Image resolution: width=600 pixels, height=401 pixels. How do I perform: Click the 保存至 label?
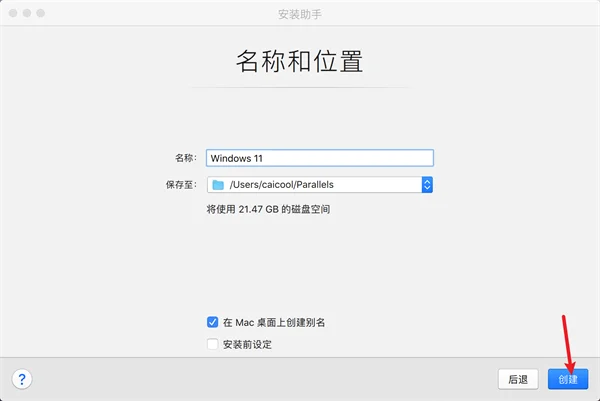click(x=181, y=185)
